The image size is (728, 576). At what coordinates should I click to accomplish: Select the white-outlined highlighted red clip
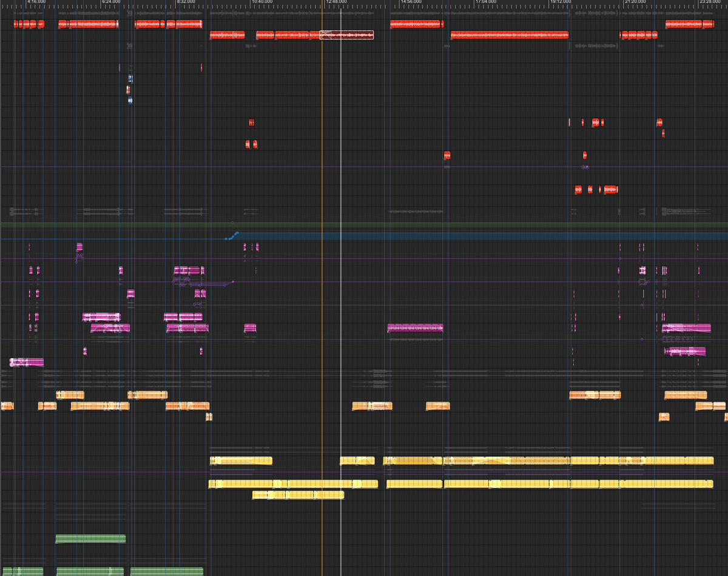pyautogui.click(x=346, y=35)
